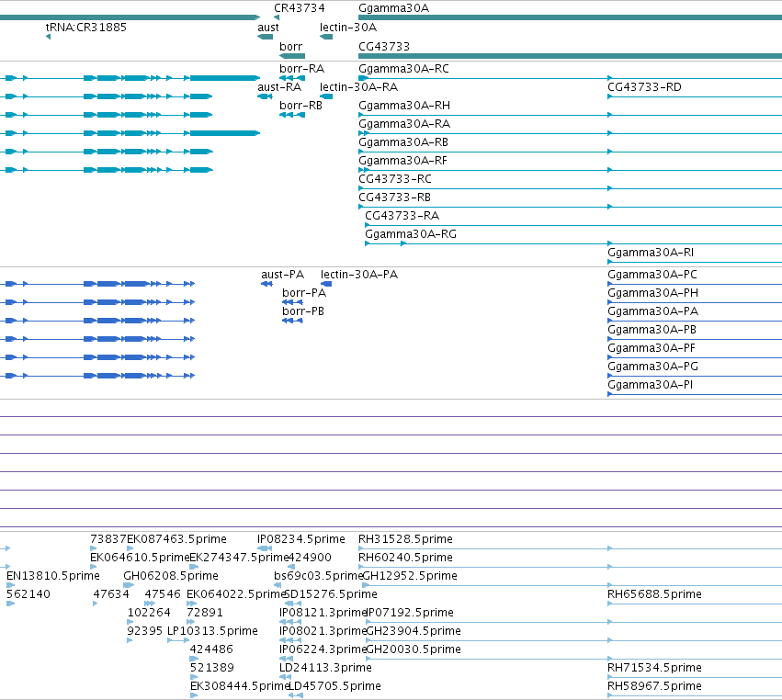Select the CG43733-RD transcript label

[x=644, y=86]
